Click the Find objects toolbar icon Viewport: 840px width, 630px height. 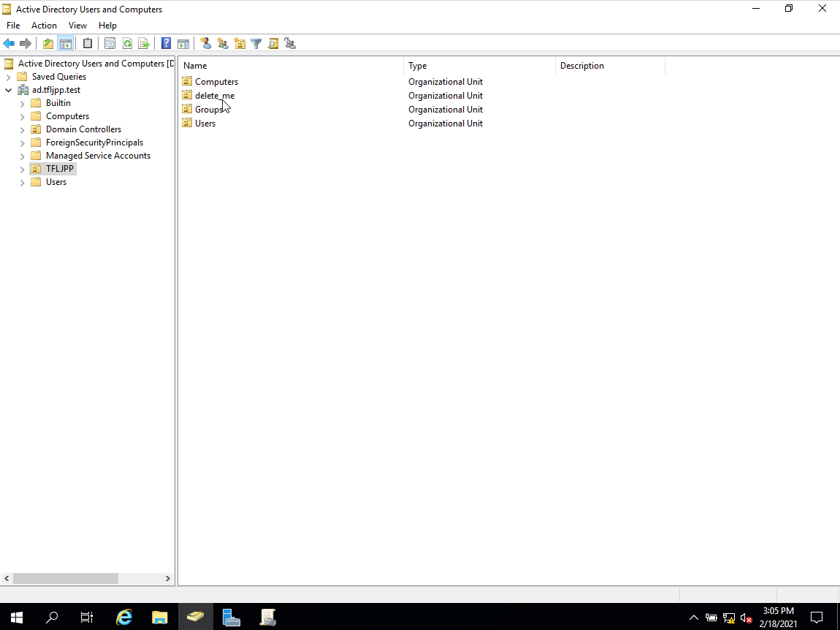[x=273, y=44]
